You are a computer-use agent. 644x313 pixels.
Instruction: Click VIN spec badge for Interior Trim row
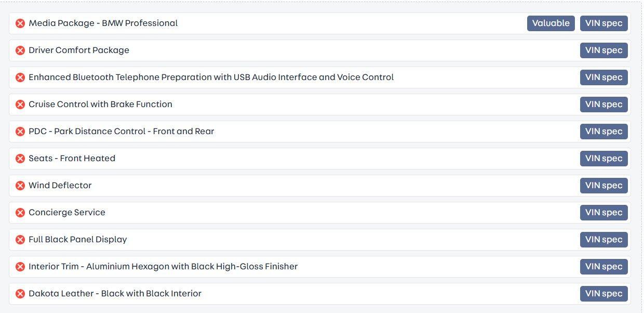(x=603, y=267)
